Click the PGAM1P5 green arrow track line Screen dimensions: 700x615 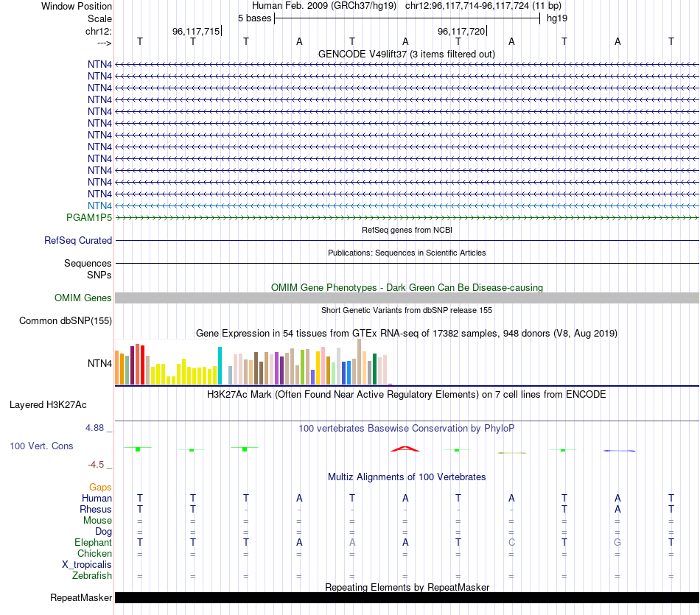coord(407,217)
